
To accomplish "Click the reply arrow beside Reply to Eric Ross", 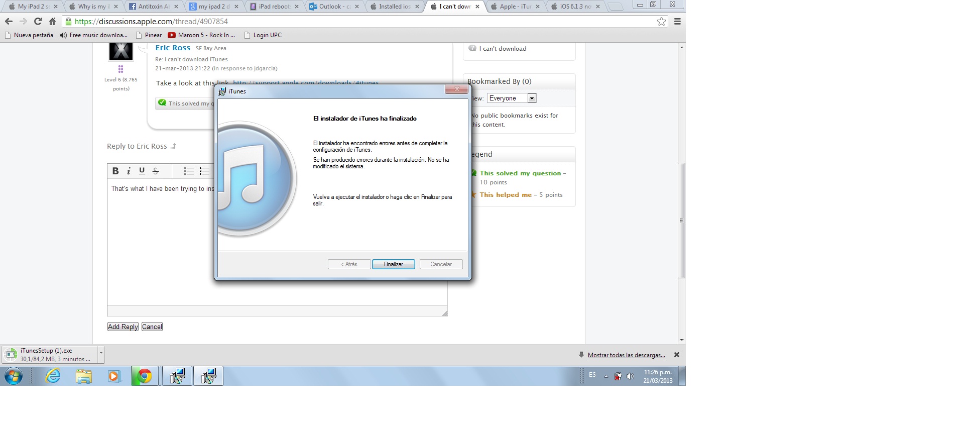I will (x=174, y=146).
